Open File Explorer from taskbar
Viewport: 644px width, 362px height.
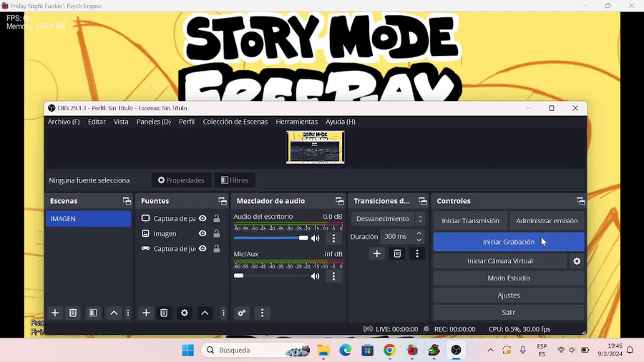323,350
